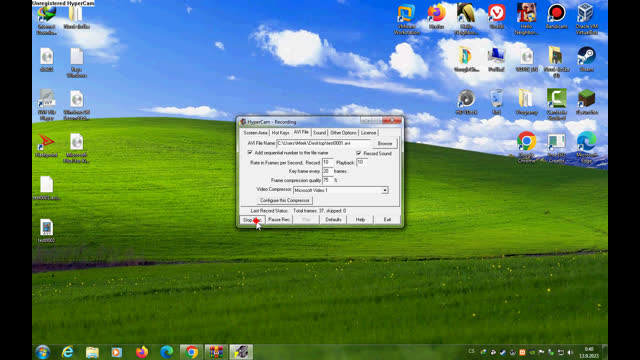Open the Vivaldi browser desktop icon
Screen dimensions: 640x360
click(x=496, y=16)
